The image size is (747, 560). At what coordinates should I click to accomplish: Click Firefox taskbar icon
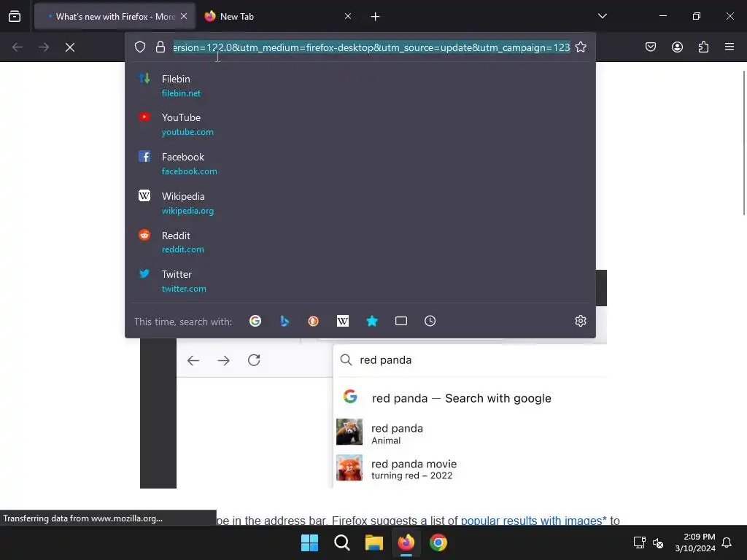tap(406, 542)
